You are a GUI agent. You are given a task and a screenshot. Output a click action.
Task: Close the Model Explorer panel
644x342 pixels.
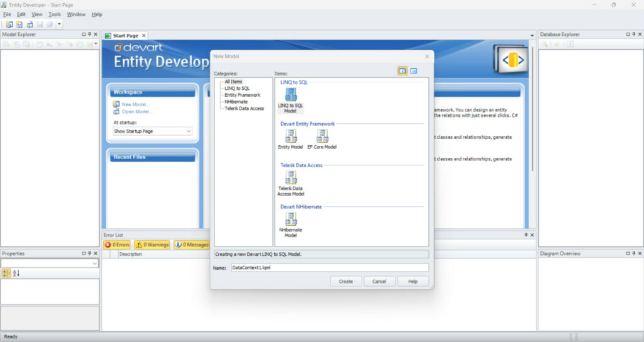pyautogui.click(x=96, y=35)
